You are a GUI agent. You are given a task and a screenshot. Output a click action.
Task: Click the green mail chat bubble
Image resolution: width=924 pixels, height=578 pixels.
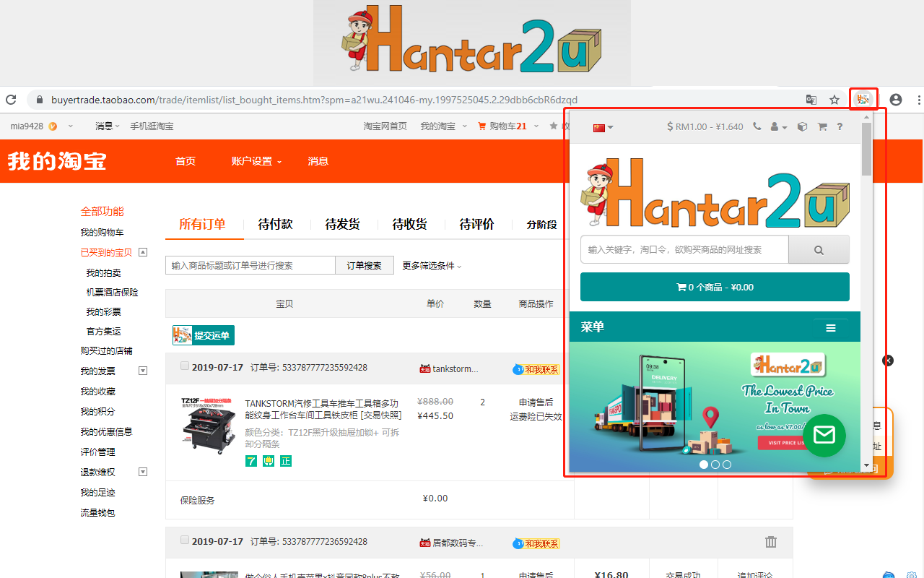(824, 435)
